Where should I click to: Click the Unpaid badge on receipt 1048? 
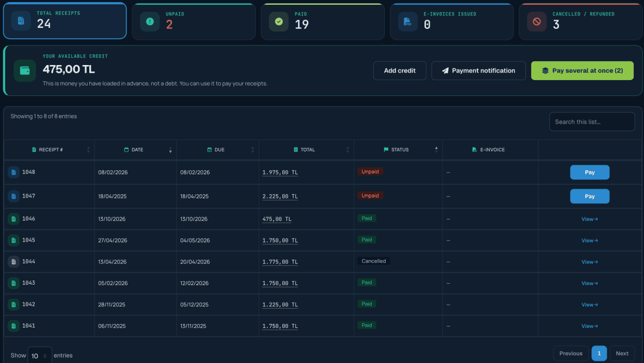point(370,172)
